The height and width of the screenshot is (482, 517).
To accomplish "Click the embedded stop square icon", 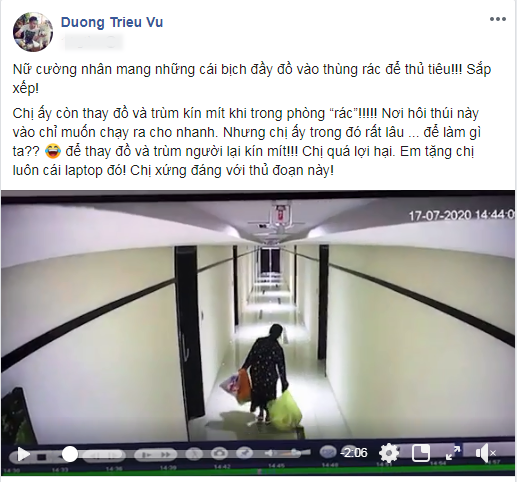I will coord(41,457).
